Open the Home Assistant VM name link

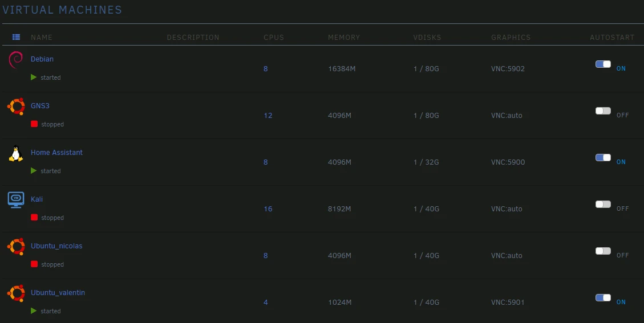[56, 153]
